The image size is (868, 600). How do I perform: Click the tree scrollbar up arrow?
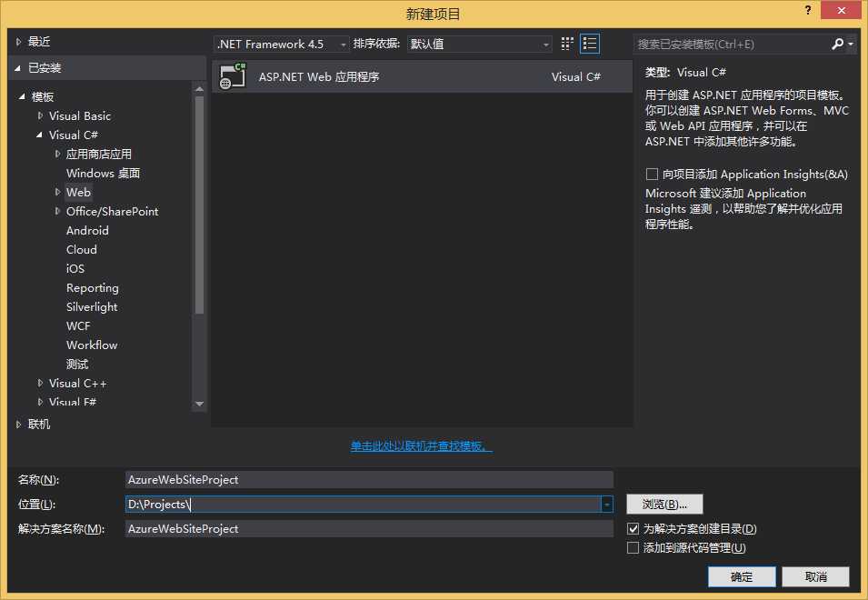[199, 88]
